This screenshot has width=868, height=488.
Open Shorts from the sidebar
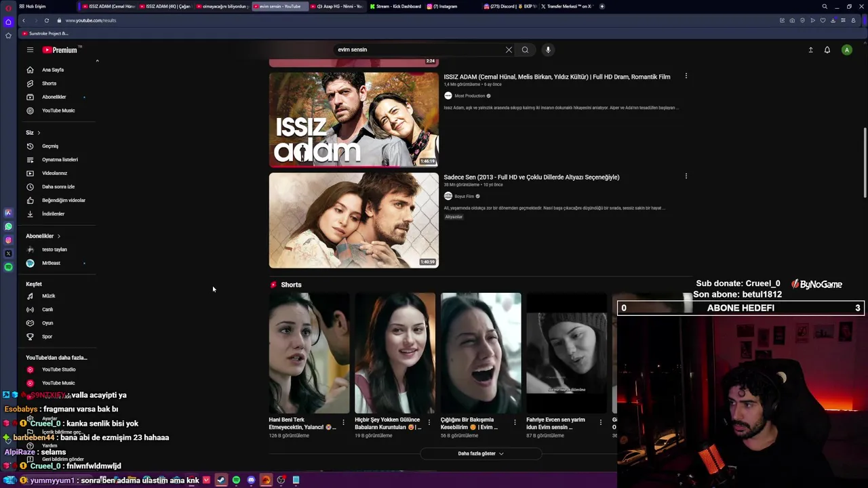(49, 83)
